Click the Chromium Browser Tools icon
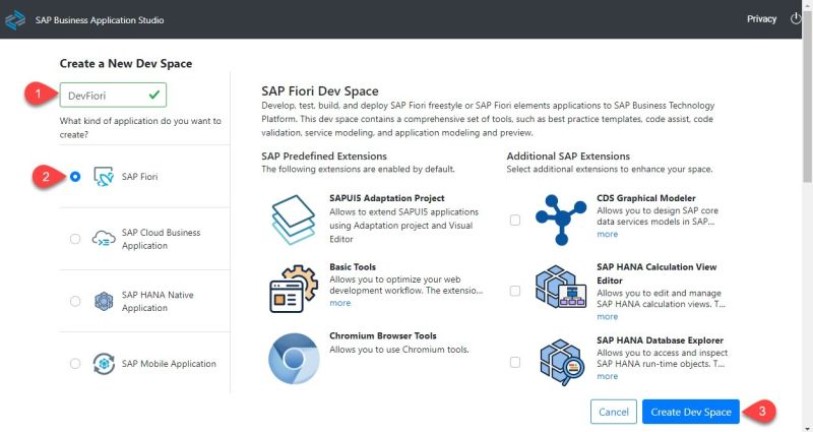Image resolution: width=813 pixels, height=432 pixels. click(x=293, y=358)
